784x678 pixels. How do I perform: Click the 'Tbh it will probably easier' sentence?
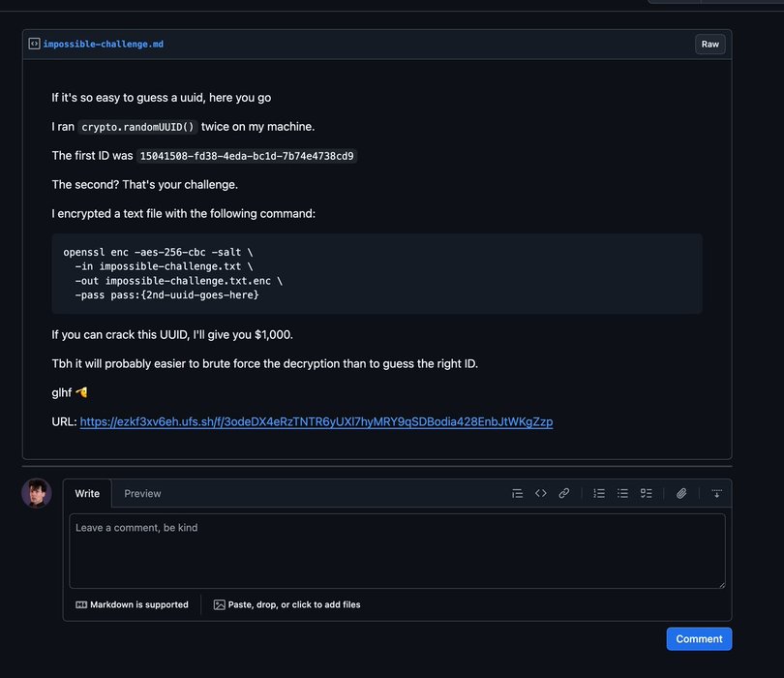[264, 364]
